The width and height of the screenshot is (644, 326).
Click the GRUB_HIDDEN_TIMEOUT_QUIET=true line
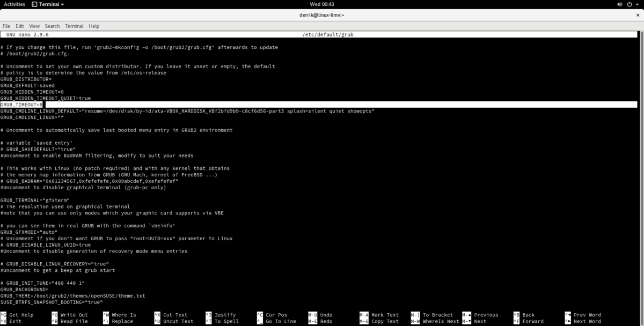46,98
